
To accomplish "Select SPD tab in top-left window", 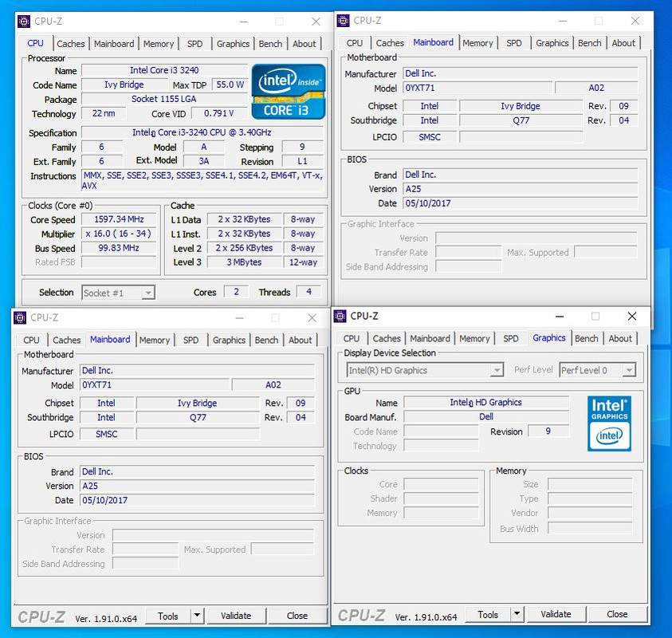I will (x=195, y=44).
